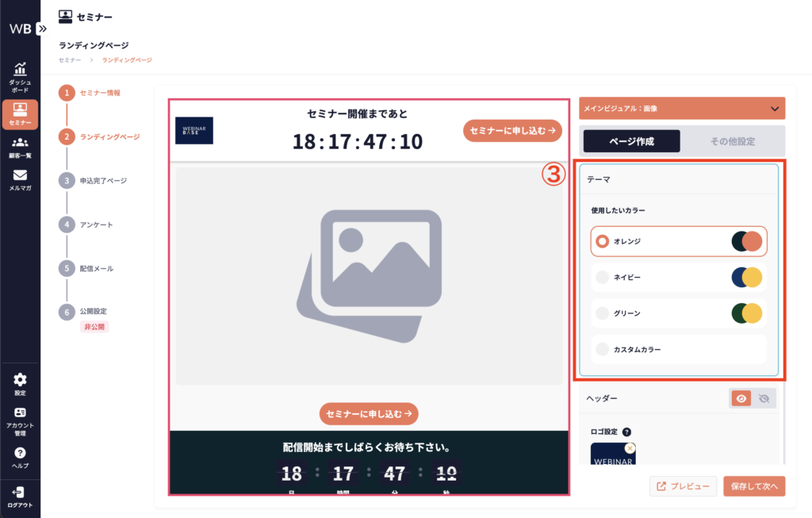Open the ヘルプ question mark icon

pos(20,453)
